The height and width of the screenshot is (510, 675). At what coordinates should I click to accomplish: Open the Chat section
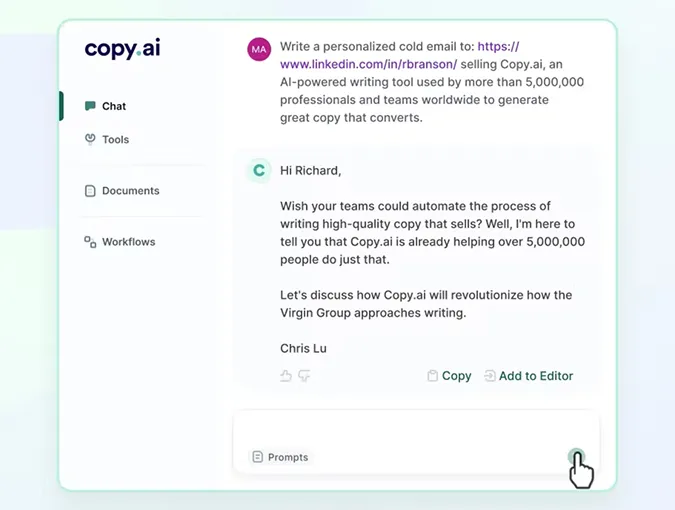click(x=114, y=106)
